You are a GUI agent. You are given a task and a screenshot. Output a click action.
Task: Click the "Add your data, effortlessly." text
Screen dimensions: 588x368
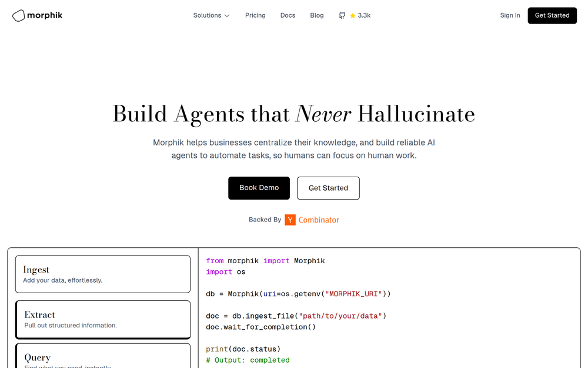coord(63,280)
